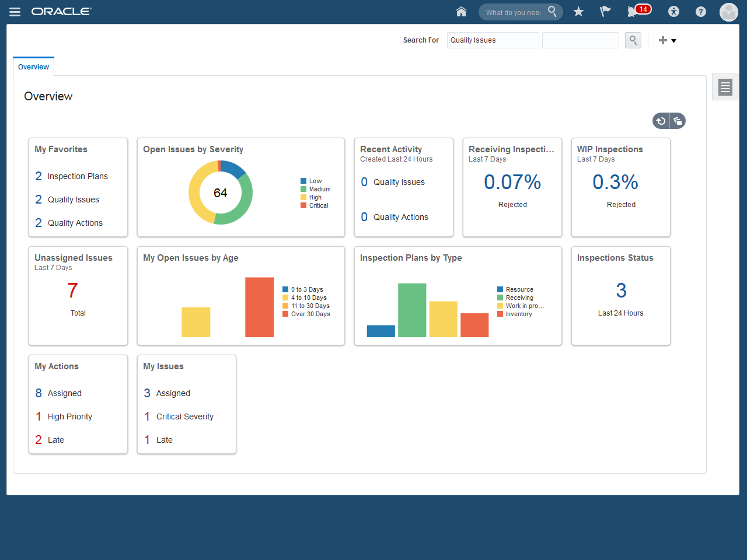Open the tasks panel drawer icon

725,87
